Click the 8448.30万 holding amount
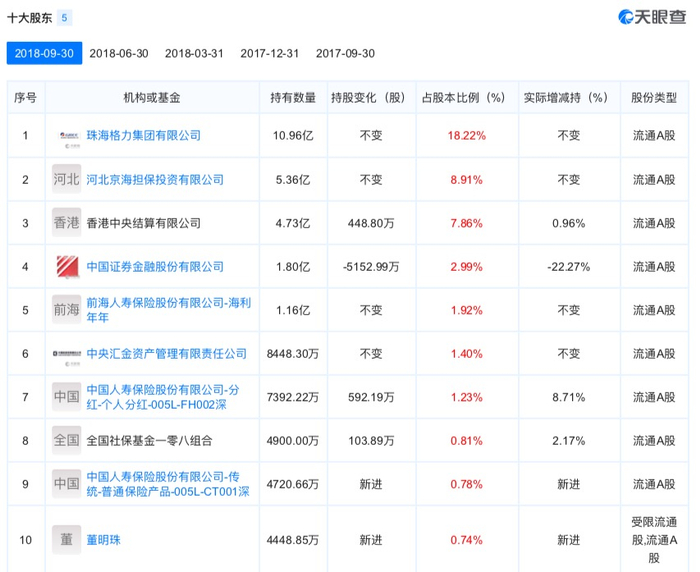The image size is (700, 572). [293, 354]
